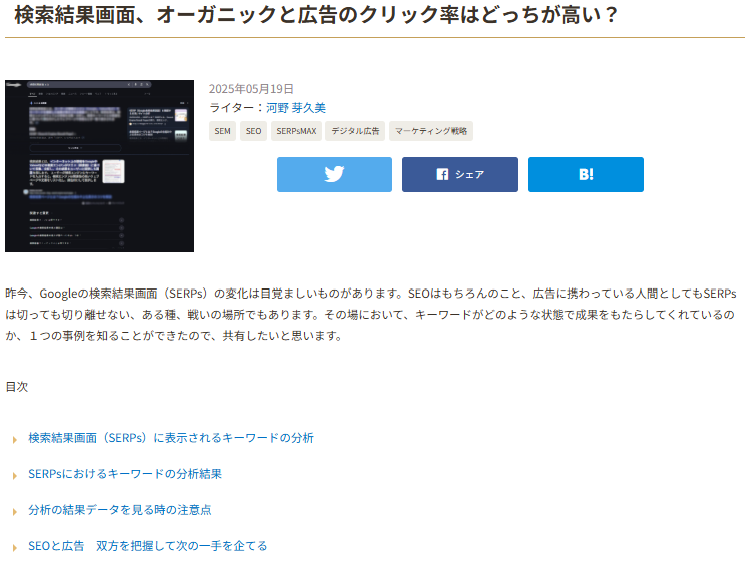Open the SERPsMAX tag
Screen dimensions: 750x576
pos(296,131)
